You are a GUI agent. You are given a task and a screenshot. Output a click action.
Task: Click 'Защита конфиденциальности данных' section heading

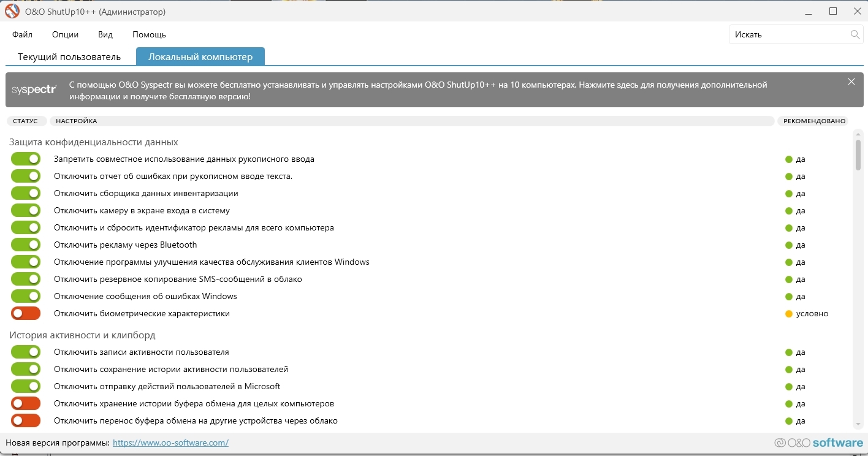[94, 142]
